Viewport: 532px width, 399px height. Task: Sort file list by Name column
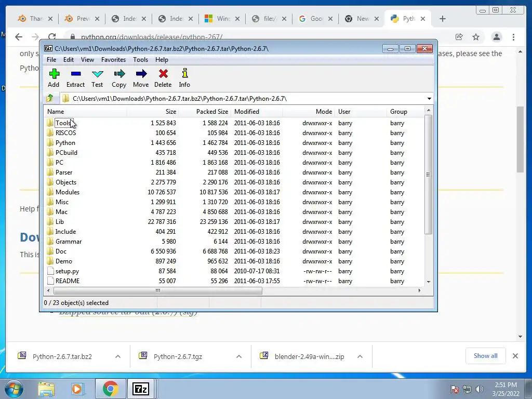pyautogui.click(x=86, y=112)
